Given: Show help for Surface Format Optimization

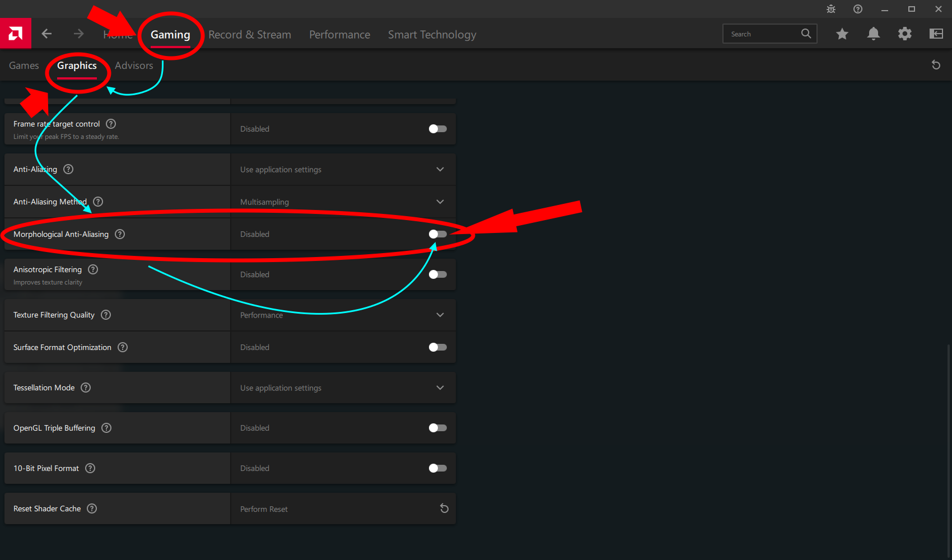Looking at the screenshot, I should coord(123,347).
